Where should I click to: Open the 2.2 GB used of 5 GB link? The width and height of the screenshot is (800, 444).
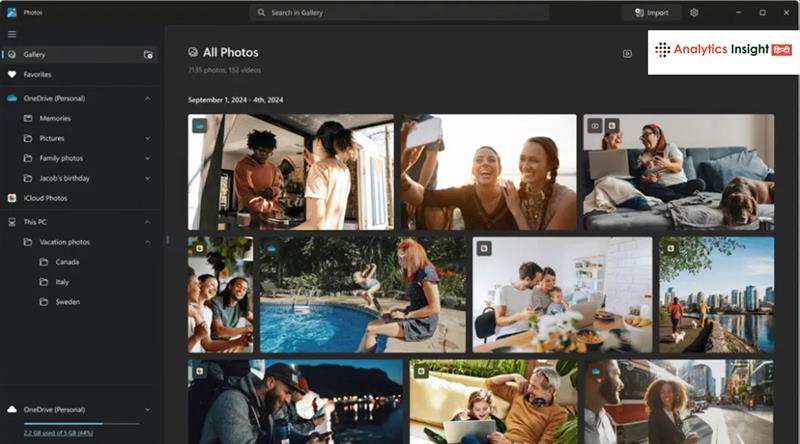tap(58, 433)
